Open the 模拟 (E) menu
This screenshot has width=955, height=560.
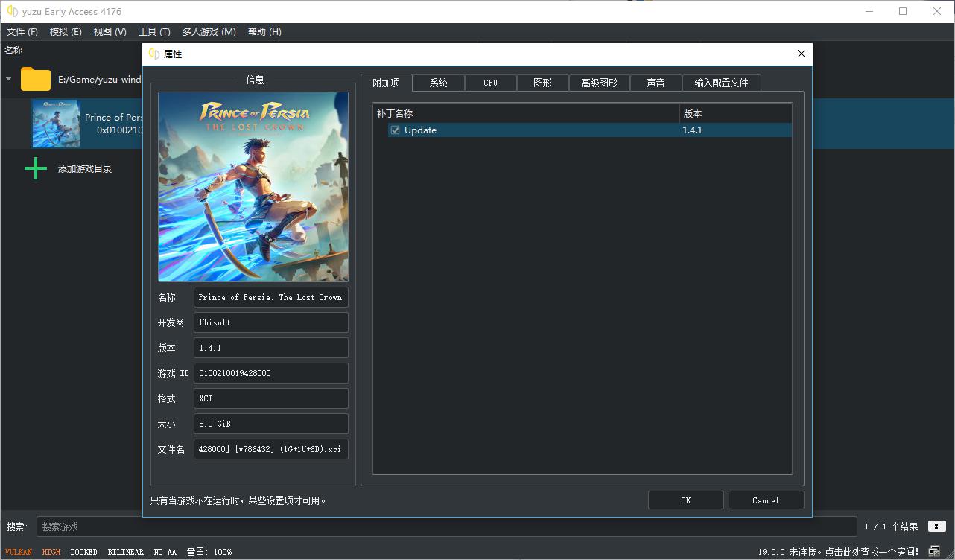(x=66, y=32)
